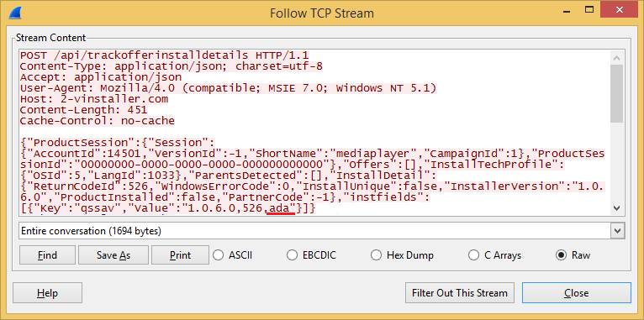Screen dimensions: 644x320
Task: Switch to Hex Dump view
Action: [x=402, y=255]
